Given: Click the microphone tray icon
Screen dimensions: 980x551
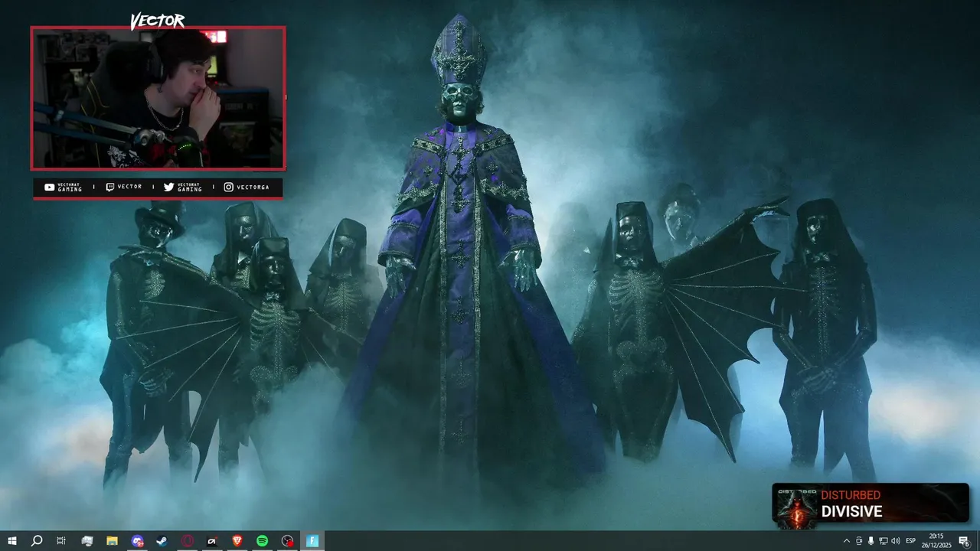Looking at the screenshot, I should pyautogui.click(x=871, y=541).
